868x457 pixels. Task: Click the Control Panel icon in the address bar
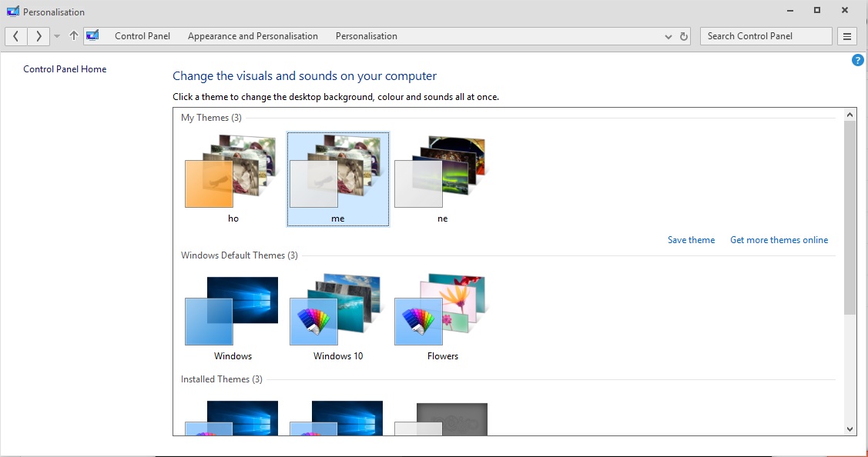[92, 35]
